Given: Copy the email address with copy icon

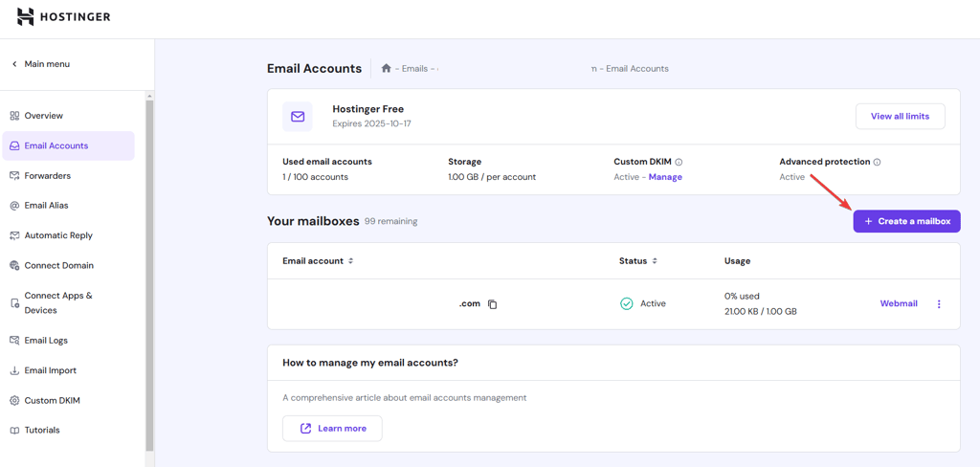Looking at the screenshot, I should 493,304.
